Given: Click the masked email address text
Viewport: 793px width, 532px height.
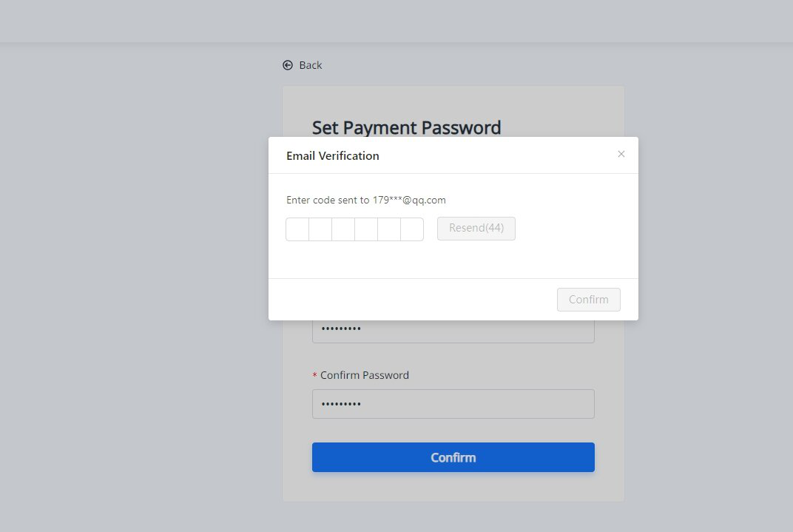Looking at the screenshot, I should tap(409, 200).
